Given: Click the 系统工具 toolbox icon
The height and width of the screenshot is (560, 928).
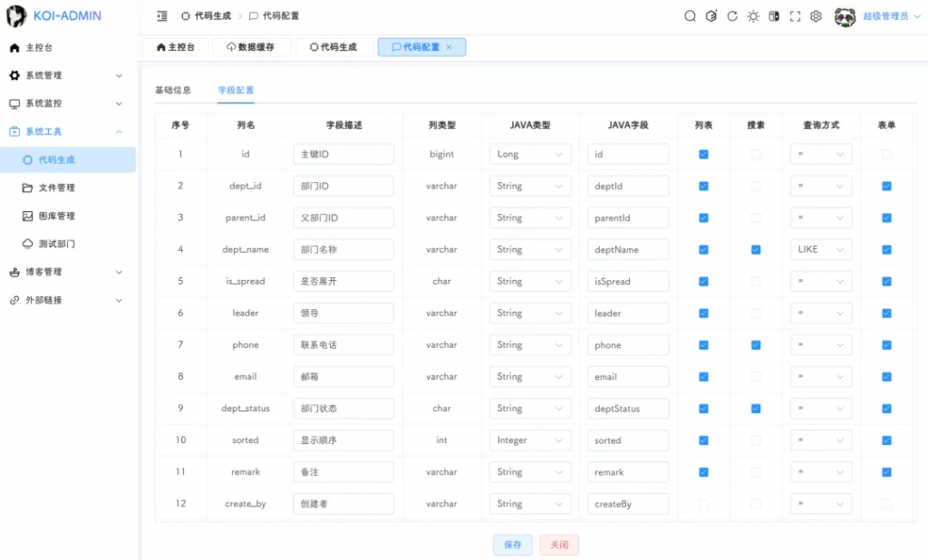Looking at the screenshot, I should pos(14,131).
